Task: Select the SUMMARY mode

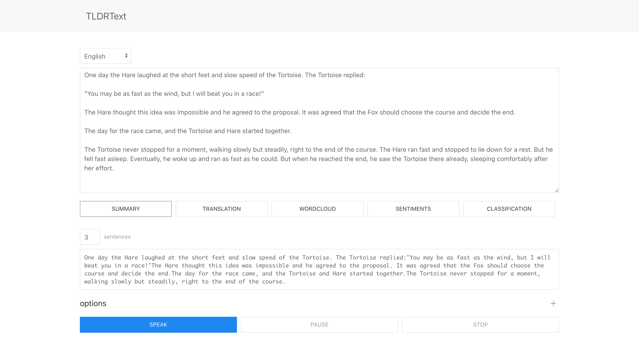Action: 126,209
